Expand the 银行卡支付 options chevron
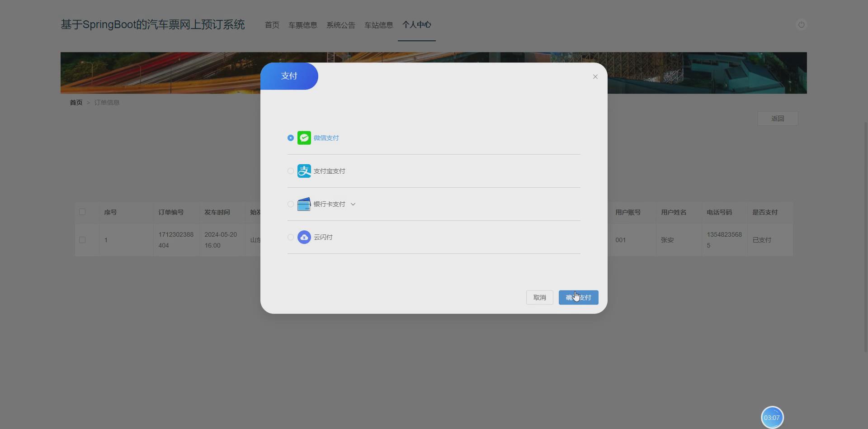This screenshot has height=429, width=868. pos(353,204)
